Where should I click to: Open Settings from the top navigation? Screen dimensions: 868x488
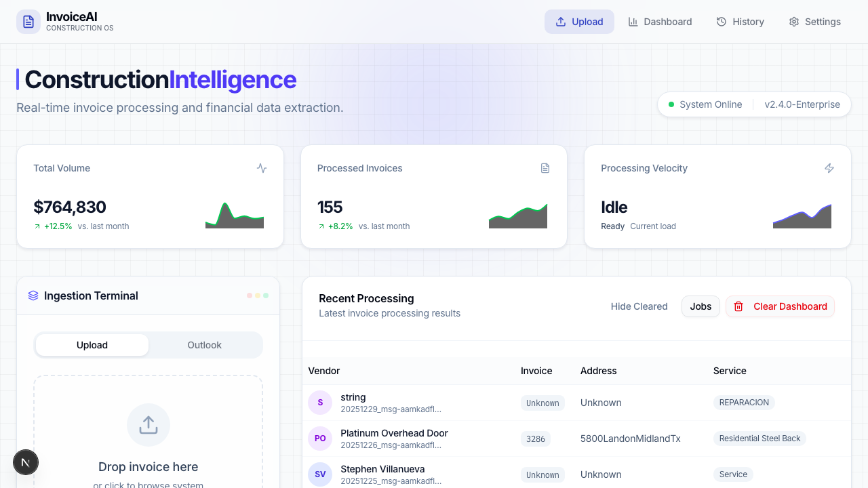click(814, 22)
